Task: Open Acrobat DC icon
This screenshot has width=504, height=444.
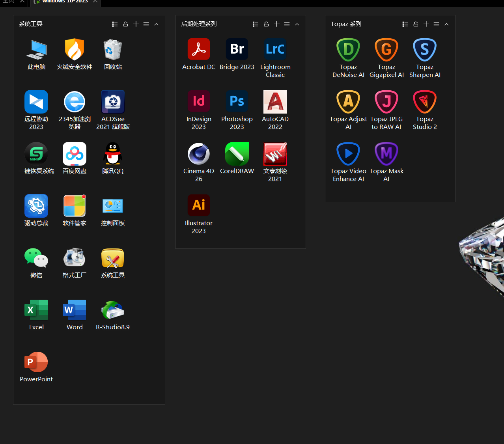Action: tap(199, 50)
